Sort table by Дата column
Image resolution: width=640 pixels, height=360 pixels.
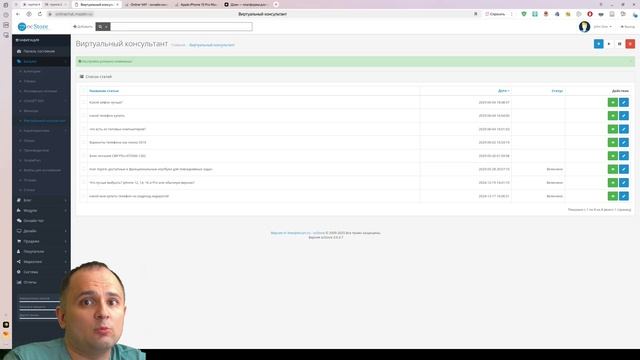[504, 91]
